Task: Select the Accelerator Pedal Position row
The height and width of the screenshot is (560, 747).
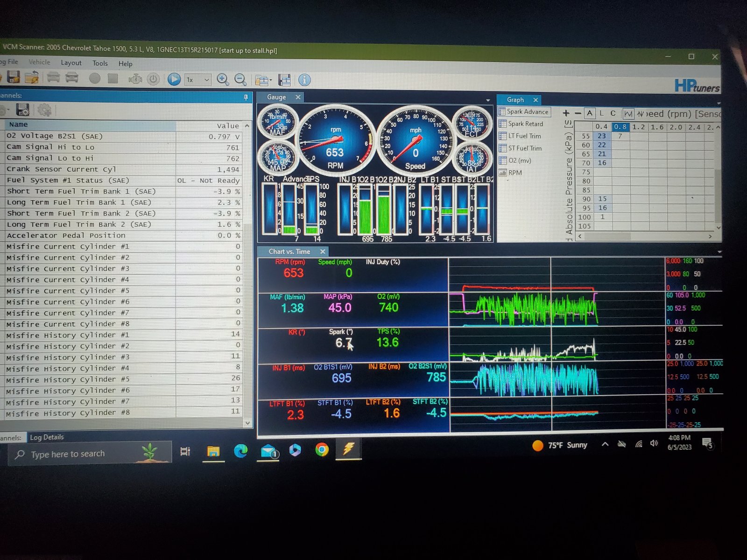Action: click(x=123, y=236)
